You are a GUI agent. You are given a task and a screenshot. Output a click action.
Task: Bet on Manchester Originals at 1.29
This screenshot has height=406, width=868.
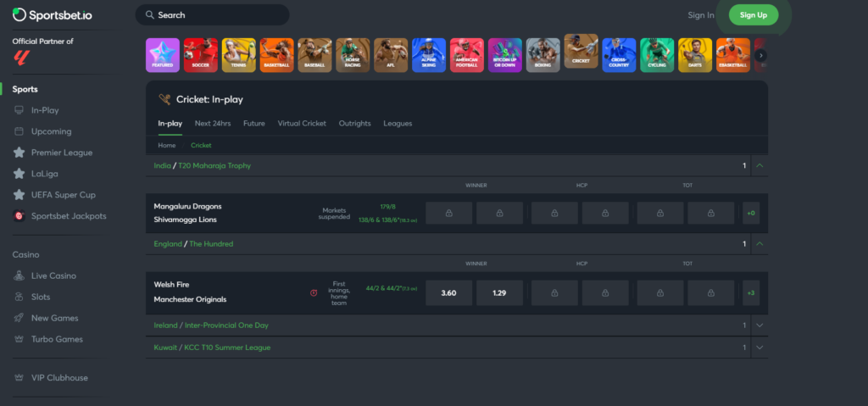pyautogui.click(x=499, y=293)
